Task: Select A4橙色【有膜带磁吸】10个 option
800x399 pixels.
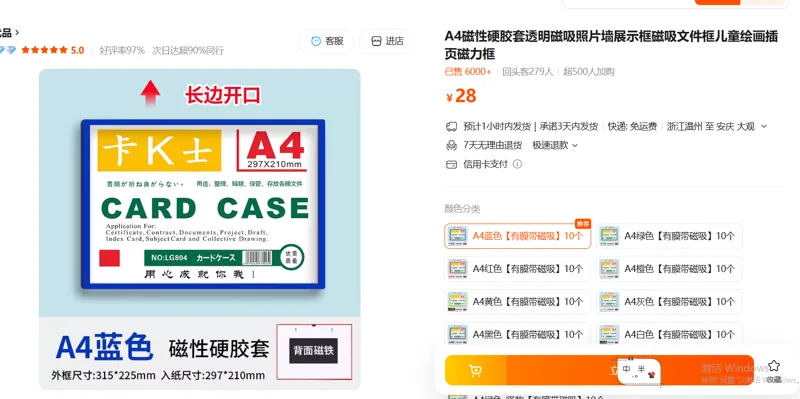Action: pos(669,269)
